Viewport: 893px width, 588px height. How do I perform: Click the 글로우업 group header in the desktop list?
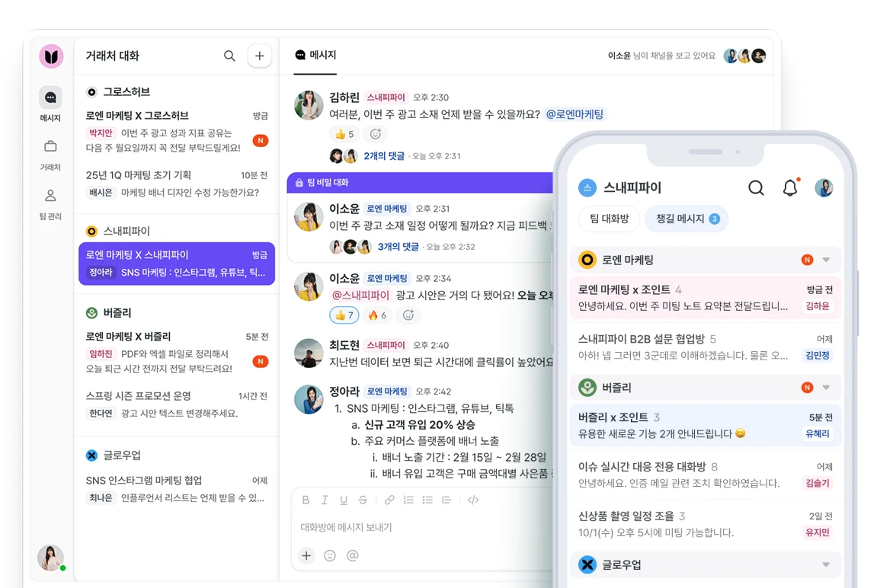114,455
